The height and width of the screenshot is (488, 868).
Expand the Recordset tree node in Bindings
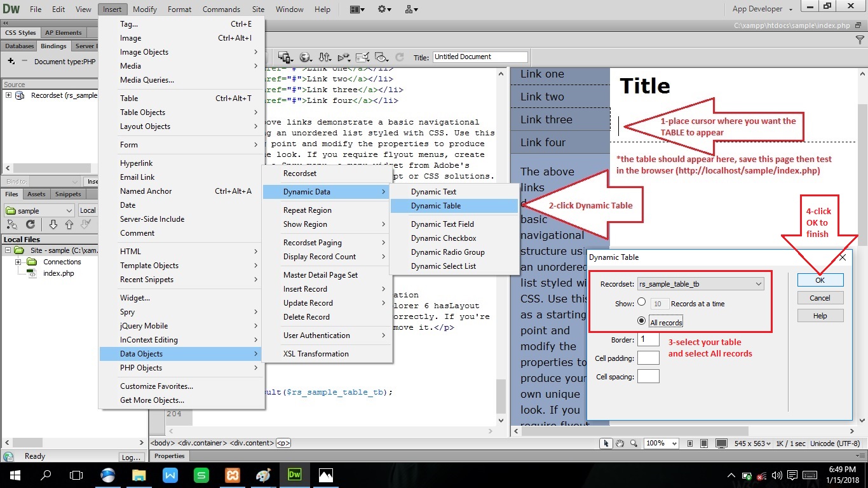9,95
